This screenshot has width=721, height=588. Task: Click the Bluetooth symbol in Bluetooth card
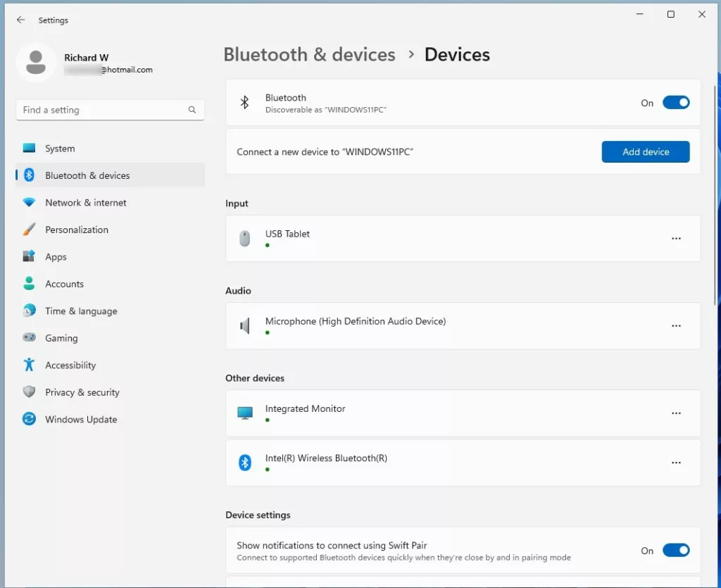pos(244,103)
